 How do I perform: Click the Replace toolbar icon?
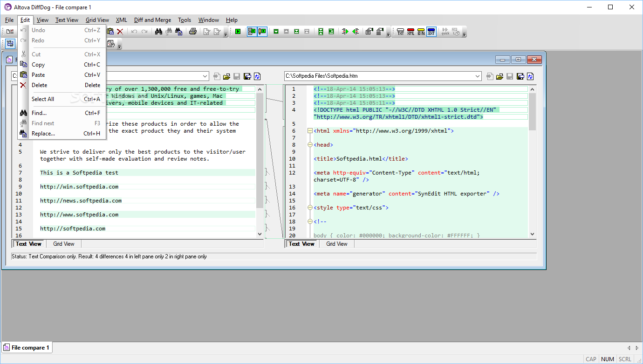click(x=179, y=32)
